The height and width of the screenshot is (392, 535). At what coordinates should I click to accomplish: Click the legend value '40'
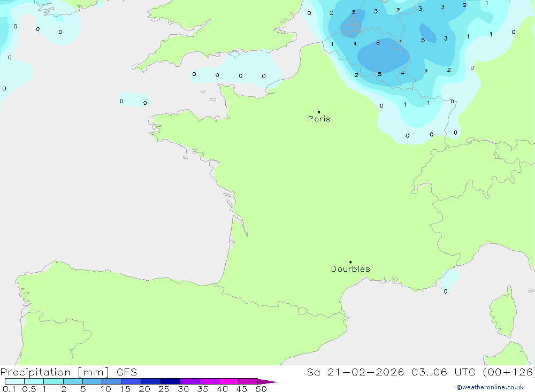click(x=223, y=389)
